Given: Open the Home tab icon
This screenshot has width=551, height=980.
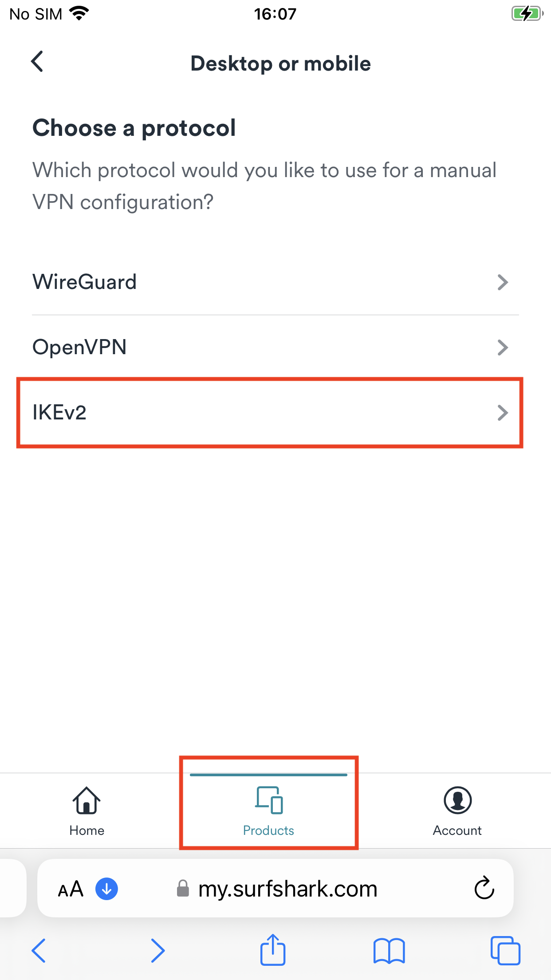Looking at the screenshot, I should (87, 800).
